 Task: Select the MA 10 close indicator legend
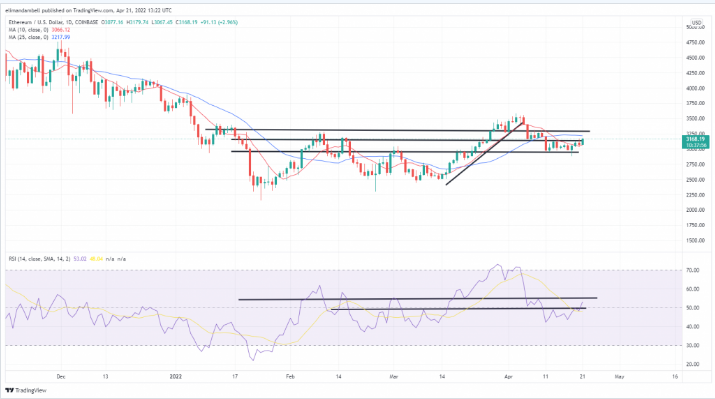[28, 30]
